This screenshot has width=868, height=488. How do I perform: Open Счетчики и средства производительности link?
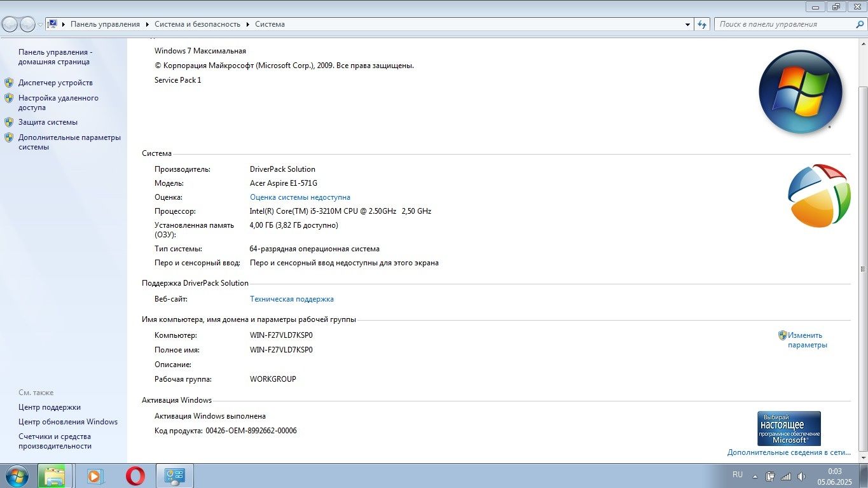[55, 441]
